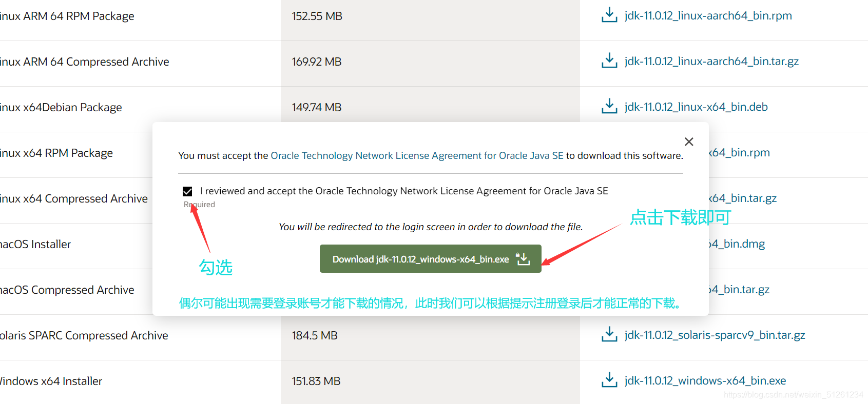Click Linux ARM 64 Compressed Archive text

[84, 62]
